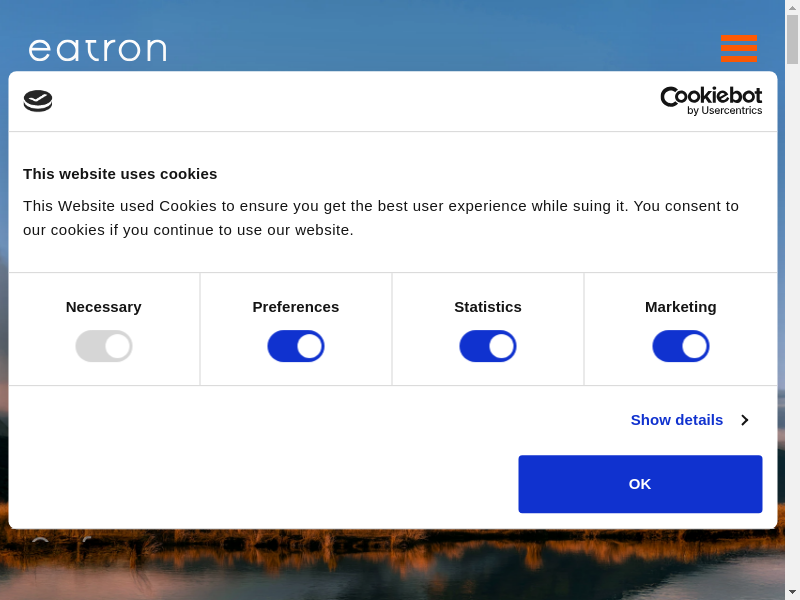Screen dimensions: 800x600
Task: Open the orange hamburger menu
Action: [x=739, y=48]
